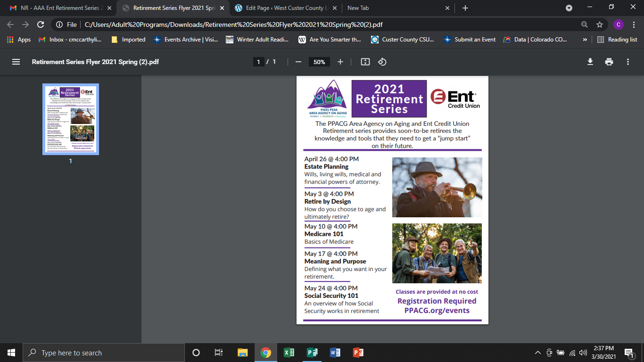Open Data Colorado bookmark
Viewport: 644px width, 362px height.
pos(535,40)
